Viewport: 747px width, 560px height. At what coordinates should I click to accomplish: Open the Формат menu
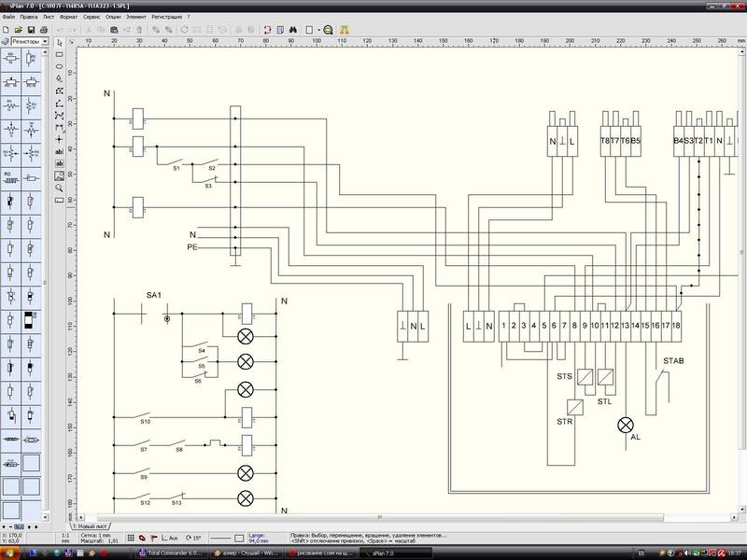68,17
